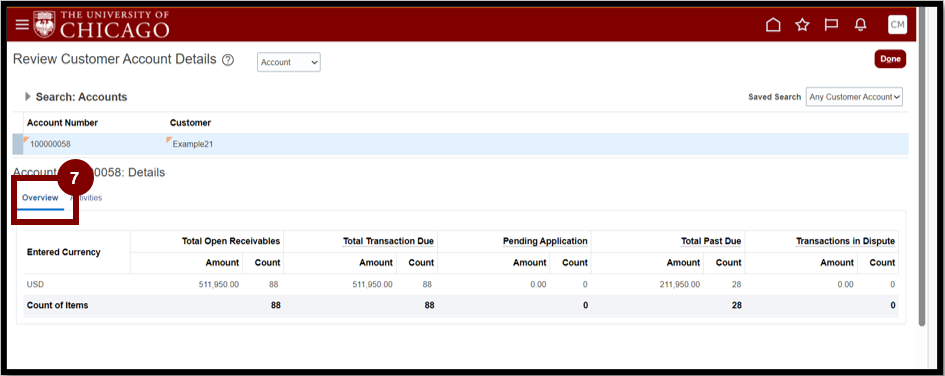Go to Home via house icon
Screen dimensions: 945x376
[x=773, y=25]
